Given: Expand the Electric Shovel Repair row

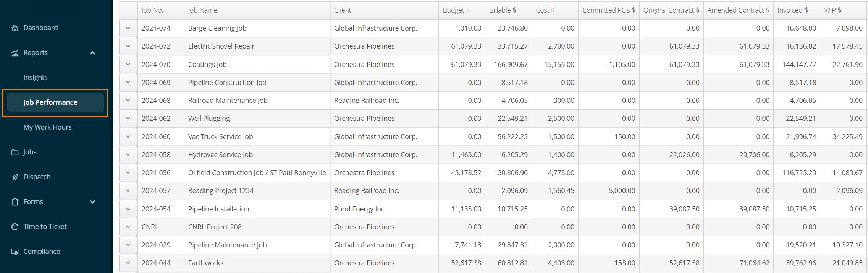Looking at the screenshot, I should (x=128, y=46).
